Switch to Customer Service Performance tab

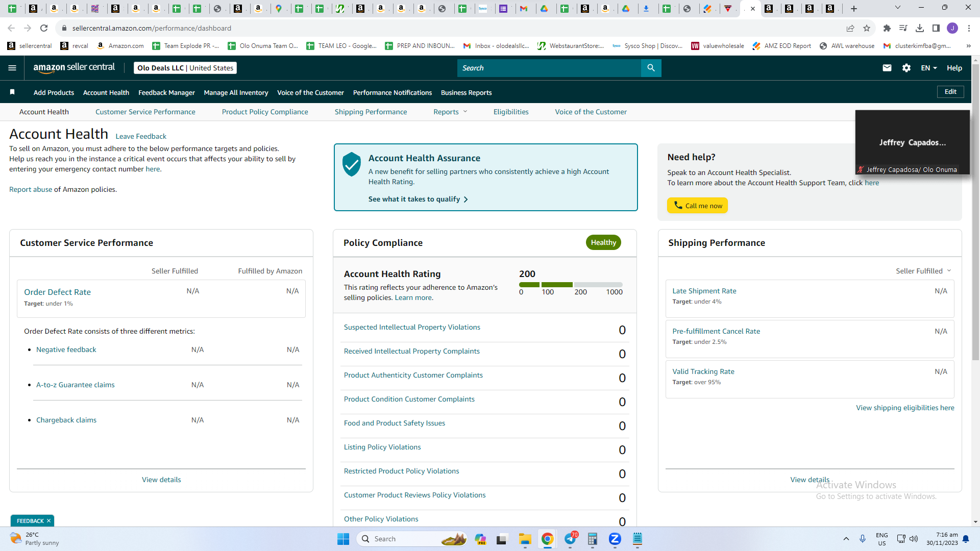(145, 112)
